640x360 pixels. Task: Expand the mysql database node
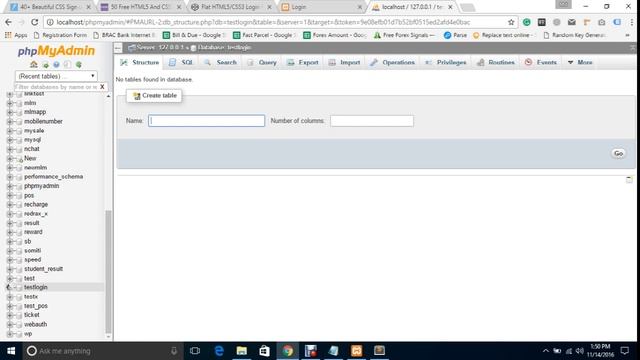tap(10, 140)
